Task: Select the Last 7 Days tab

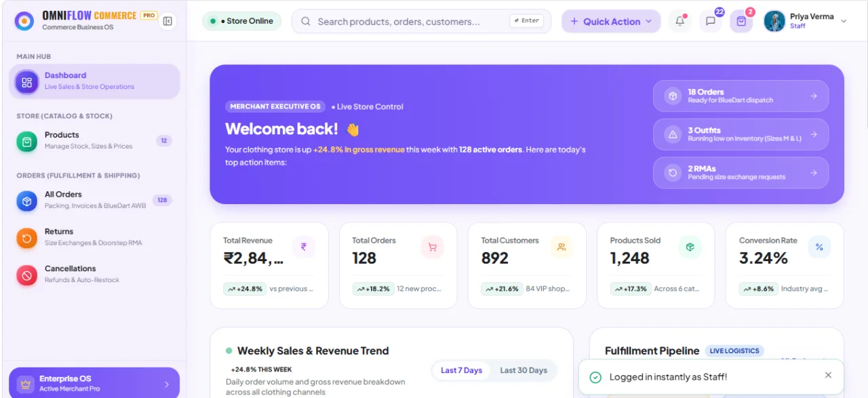Action: (461, 370)
